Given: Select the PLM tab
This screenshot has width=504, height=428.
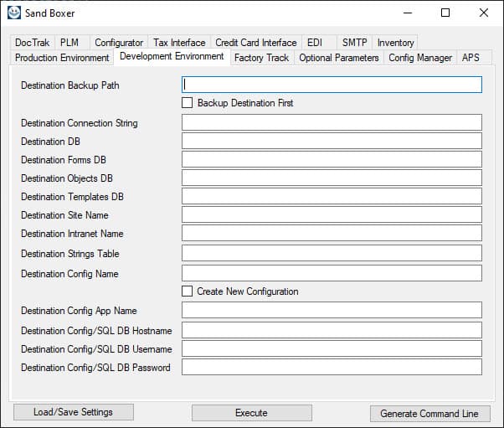Looking at the screenshot, I should pos(69,43).
